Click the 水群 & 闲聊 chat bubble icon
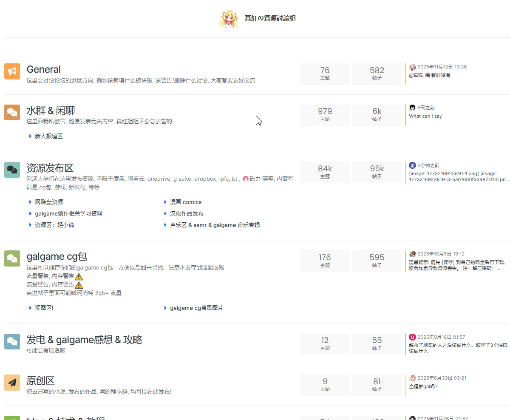Image resolution: width=510 pixels, height=420 pixels. coord(12,112)
